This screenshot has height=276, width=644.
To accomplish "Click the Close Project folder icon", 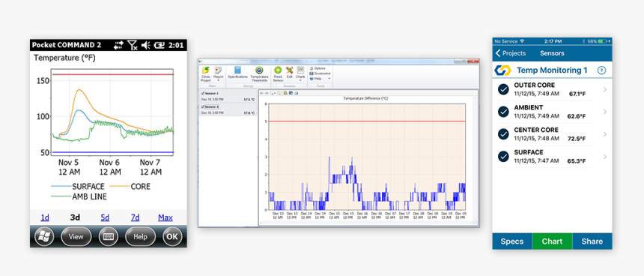I will click(x=206, y=70).
